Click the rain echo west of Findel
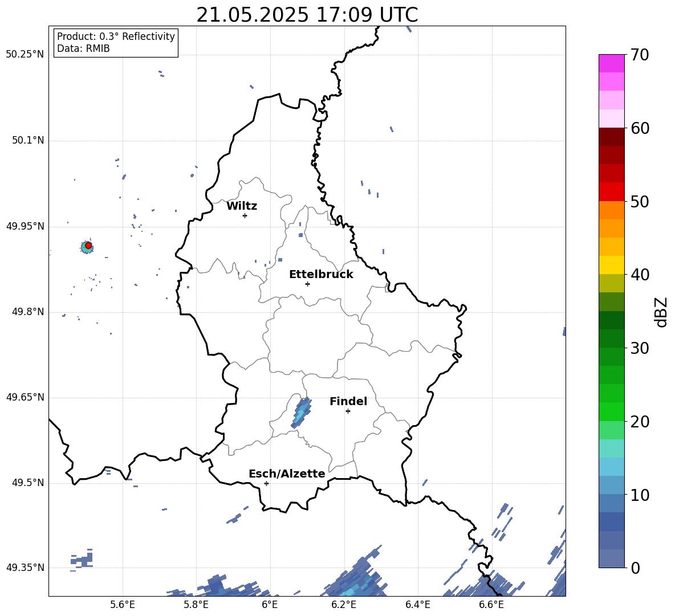 301,413
